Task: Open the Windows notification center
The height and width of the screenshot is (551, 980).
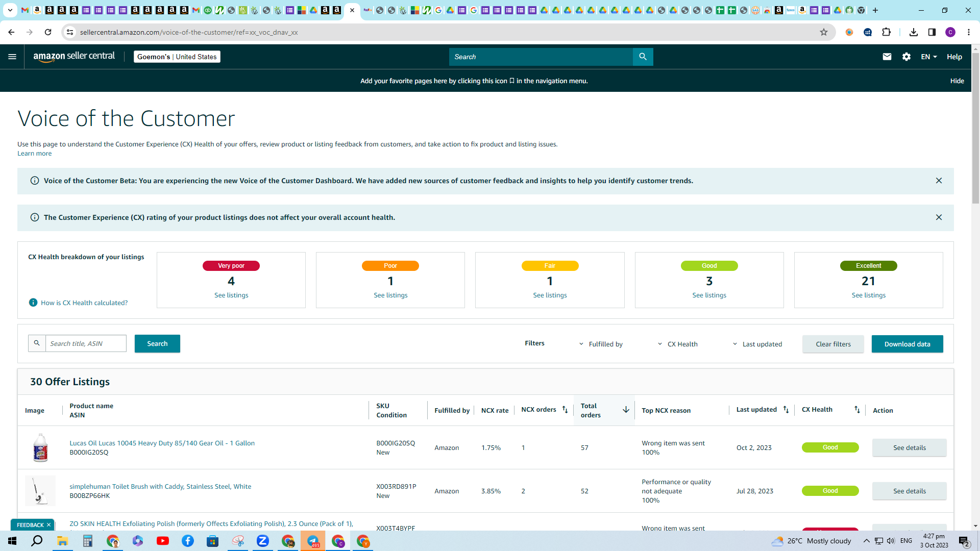Action: (x=964, y=541)
